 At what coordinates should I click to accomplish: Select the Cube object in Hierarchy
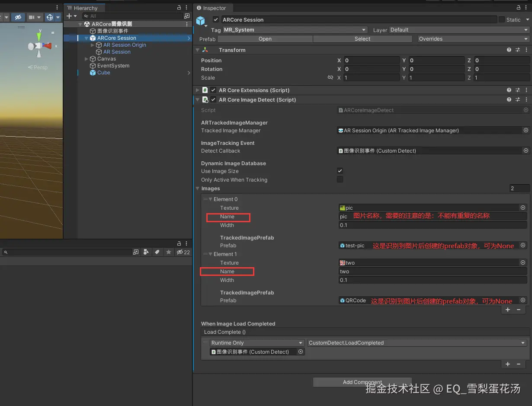point(104,73)
